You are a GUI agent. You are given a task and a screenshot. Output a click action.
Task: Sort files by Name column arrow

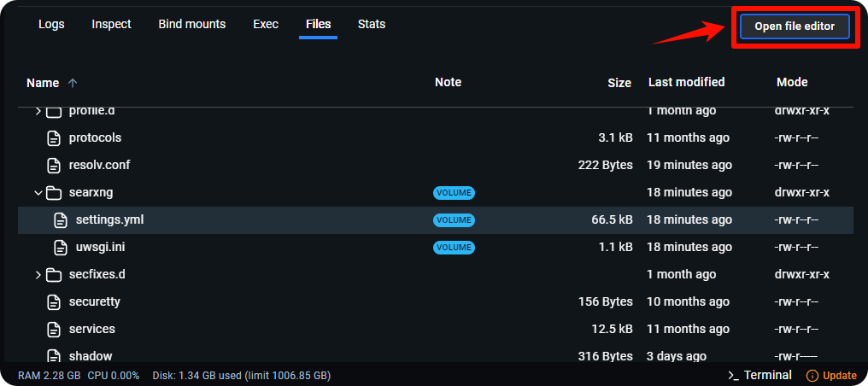coord(73,83)
